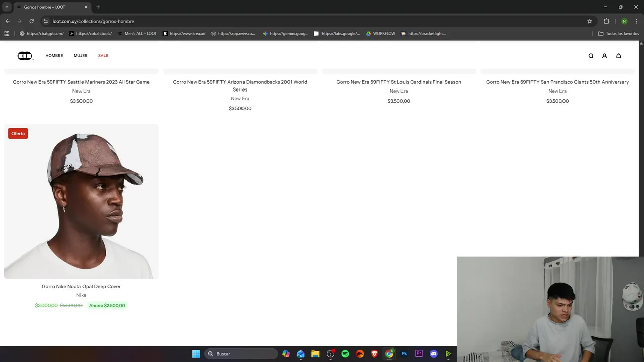Image resolution: width=644 pixels, height=362 pixels.
Task: Open Chrome three-dot menu
Action: click(636, 21)
